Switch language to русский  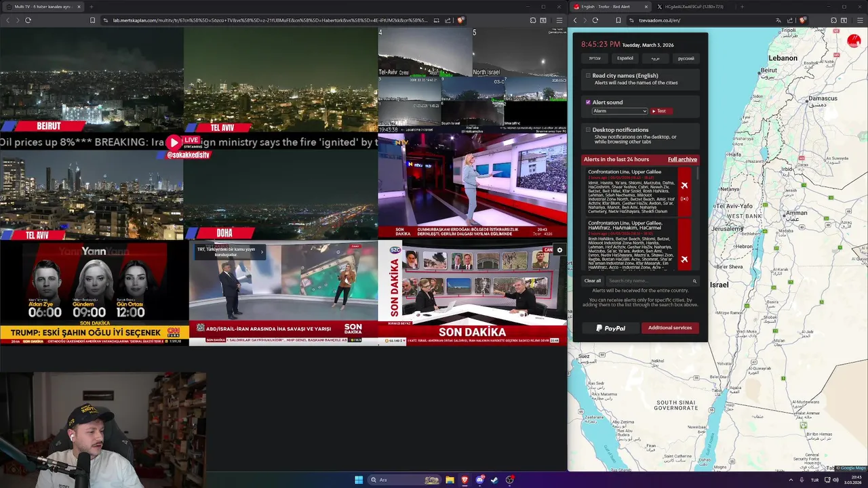pos(686,58)
